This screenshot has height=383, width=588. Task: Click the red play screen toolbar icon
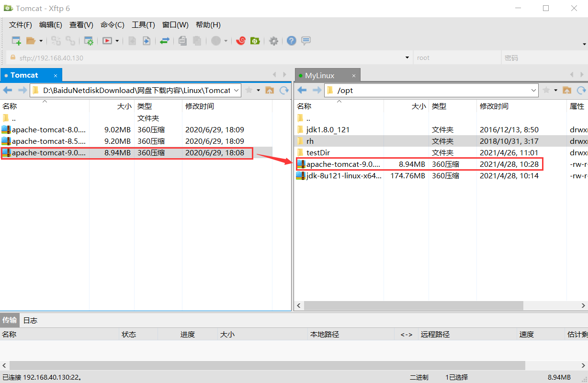(107, 41)
